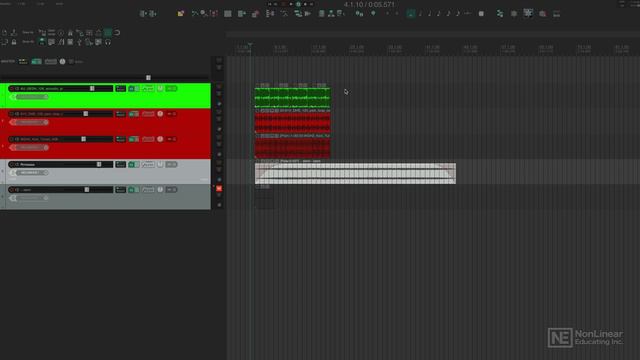Click the volume fader handle on green track
Screen dimensions: 640x360
(92, 89)
